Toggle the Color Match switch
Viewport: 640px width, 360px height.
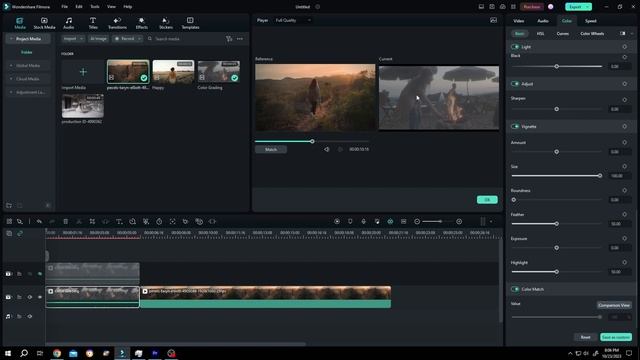[x=515, y=289]
